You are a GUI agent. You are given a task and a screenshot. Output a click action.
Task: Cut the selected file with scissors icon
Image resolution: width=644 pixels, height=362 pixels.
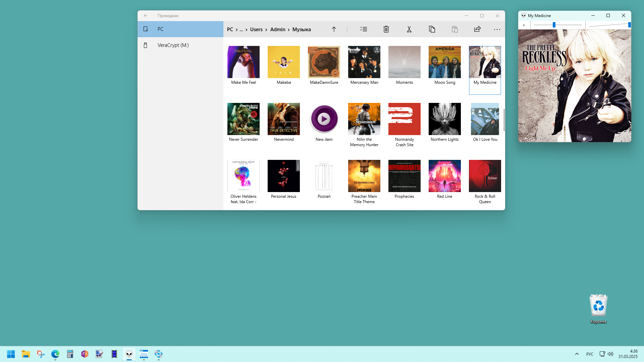[x=409, y=29]
